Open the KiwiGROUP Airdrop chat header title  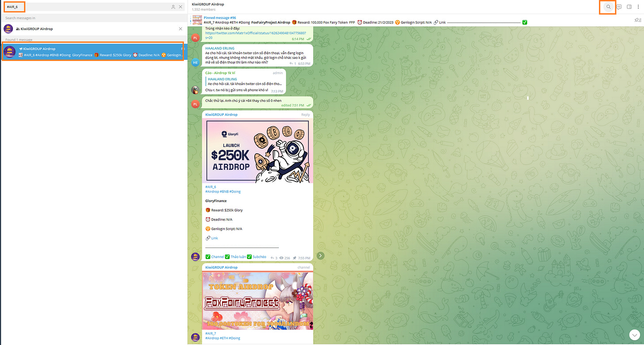tap(208, 4)
